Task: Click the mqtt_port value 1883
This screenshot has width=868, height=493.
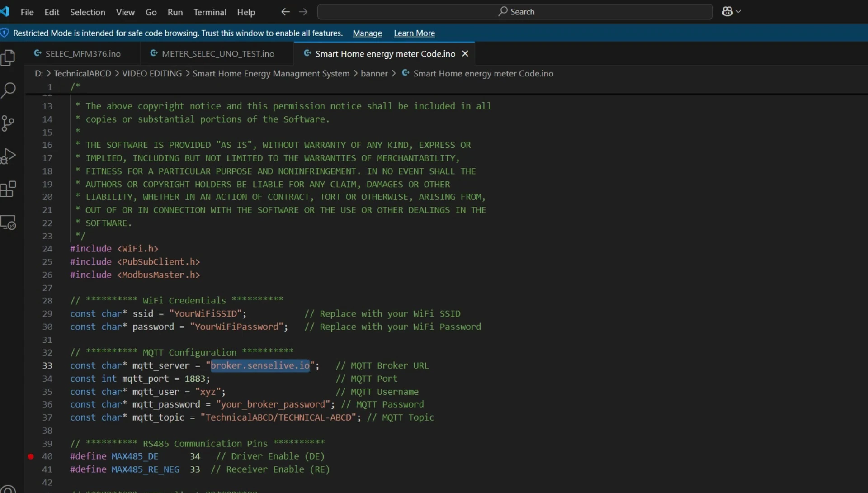Action: click(195, 379)
